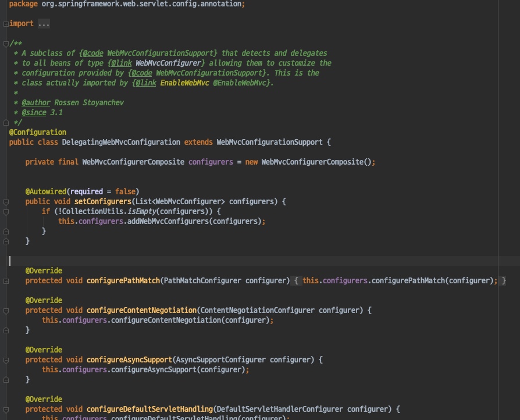
Task: Click the false value in @Autowired
Action: point(125,192)
